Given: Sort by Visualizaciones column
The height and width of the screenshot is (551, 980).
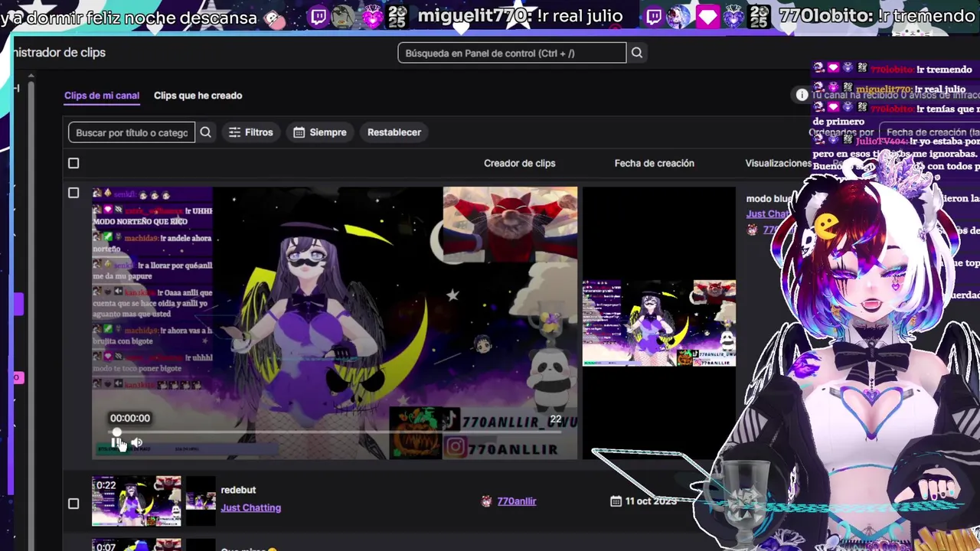Looking at the screenshot, I should click(778, 163).
